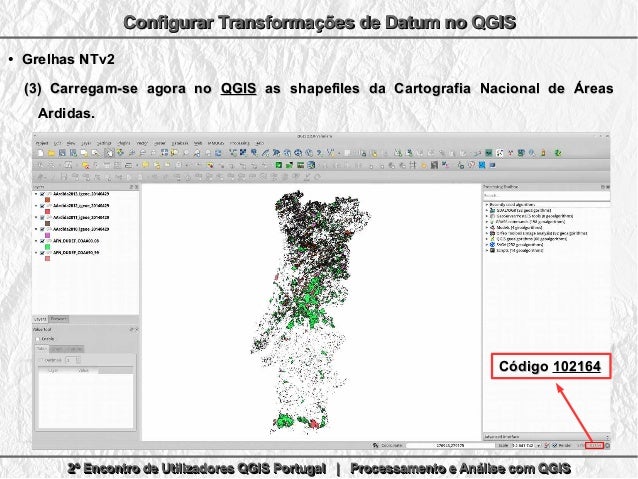Click the Zoom Full extent icon
This screenshot has width=638, height=479.
click(164, 153)
